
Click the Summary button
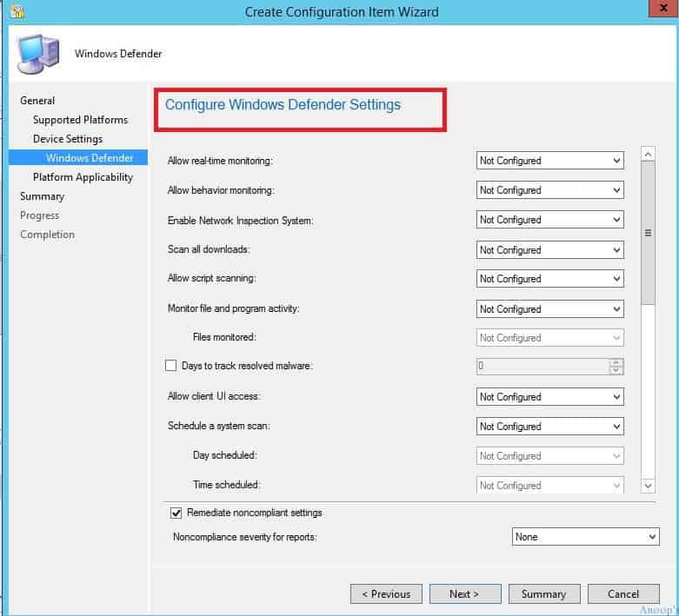(x=544, y=594)
